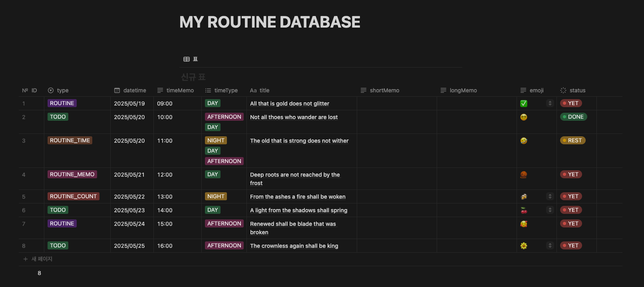
Task: Open page From the ashes a fire shall be woken
Action: 298,197
